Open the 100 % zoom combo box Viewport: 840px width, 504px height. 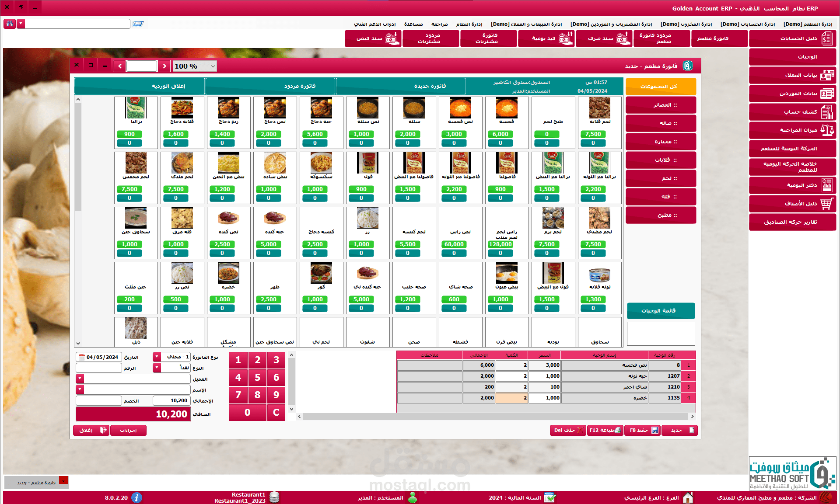click(x=213, y=66)
